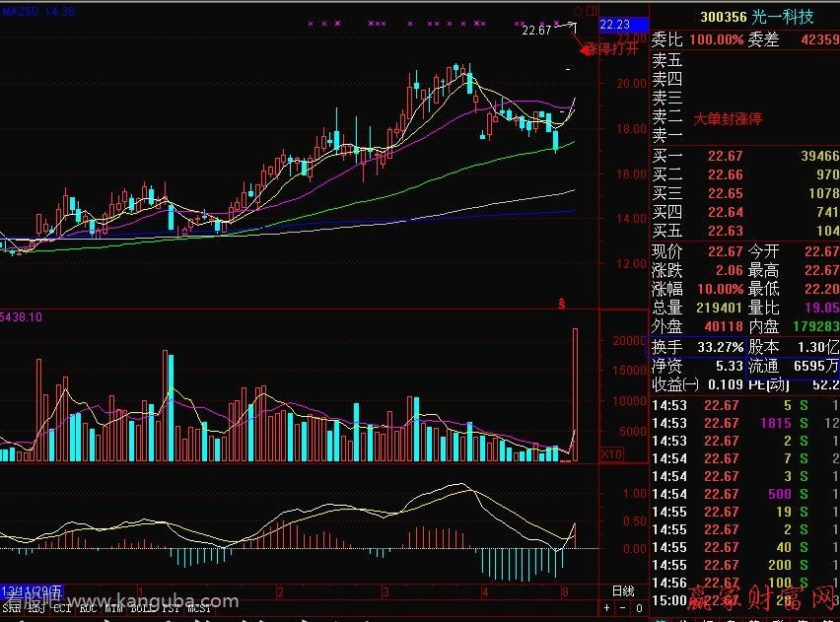Image resolution: width=840 pixels, height=622 pixels.
Task: Switch to the CCI indicator tab
Action: coord(62,609)
